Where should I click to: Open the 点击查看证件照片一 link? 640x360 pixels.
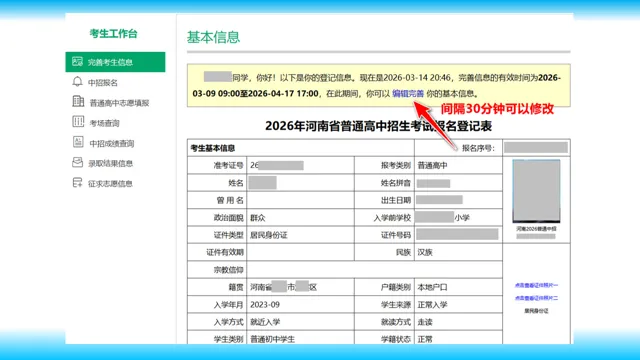click(536, 285)
